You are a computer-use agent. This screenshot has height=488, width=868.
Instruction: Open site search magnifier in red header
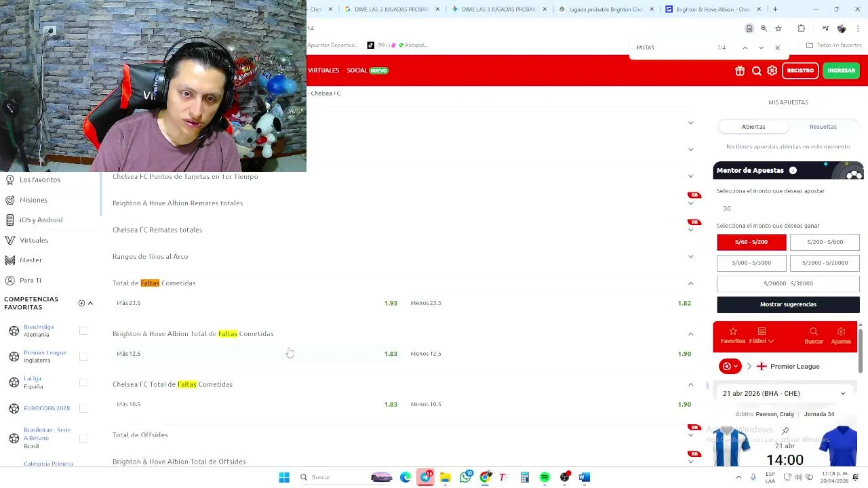pyautogui.click(x=757, y=70)
